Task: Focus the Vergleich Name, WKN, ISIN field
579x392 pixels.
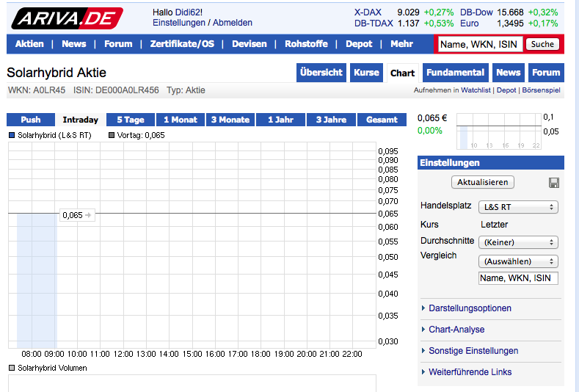Action: coord(518,278)
